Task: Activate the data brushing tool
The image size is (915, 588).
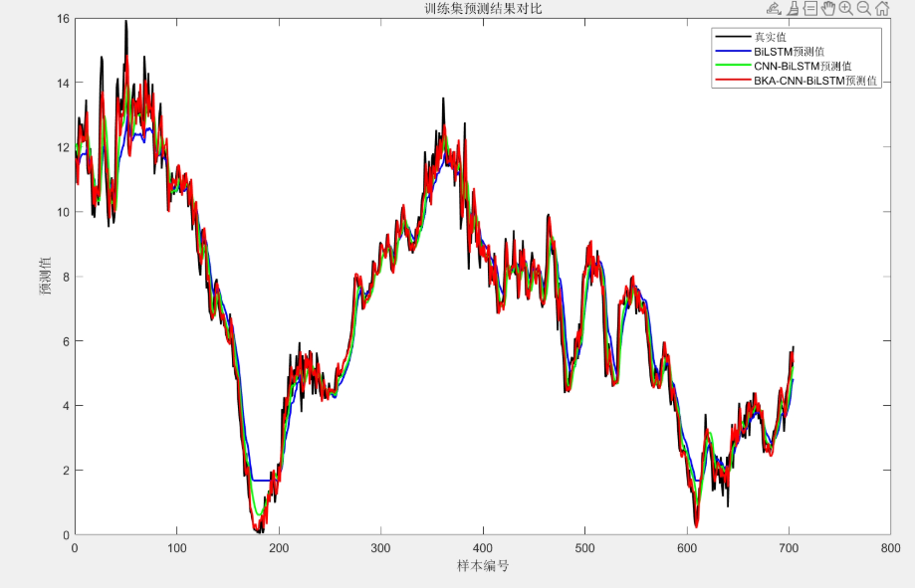Action: 793,8
